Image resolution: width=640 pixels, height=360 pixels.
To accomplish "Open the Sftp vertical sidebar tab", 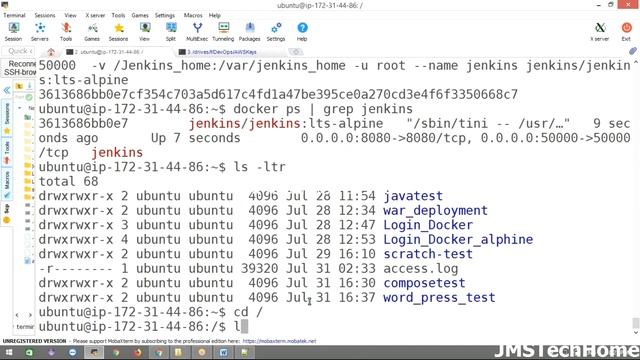I will pyautogui.click(x=7, y=214).
